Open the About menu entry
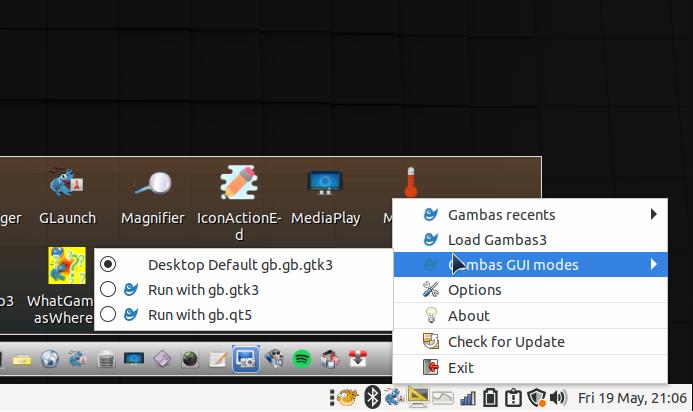Screen dimensions: 693x412 click(468, 316)
